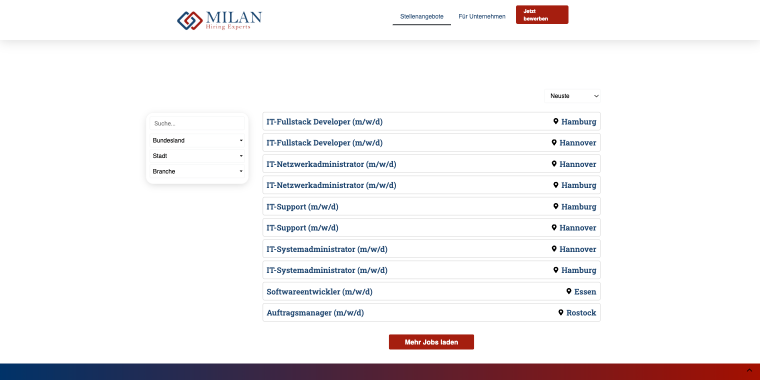Open the Stellenangebote tab
The height and width of the screenshot is (380, 760).
pyautogui.click(x=422, y=16)
